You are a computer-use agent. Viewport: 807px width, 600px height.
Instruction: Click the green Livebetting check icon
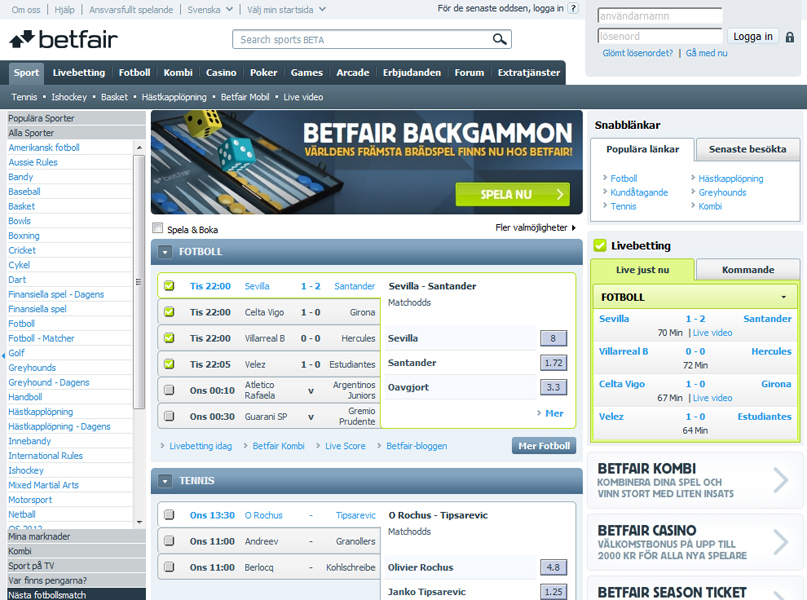pos(600,245)
